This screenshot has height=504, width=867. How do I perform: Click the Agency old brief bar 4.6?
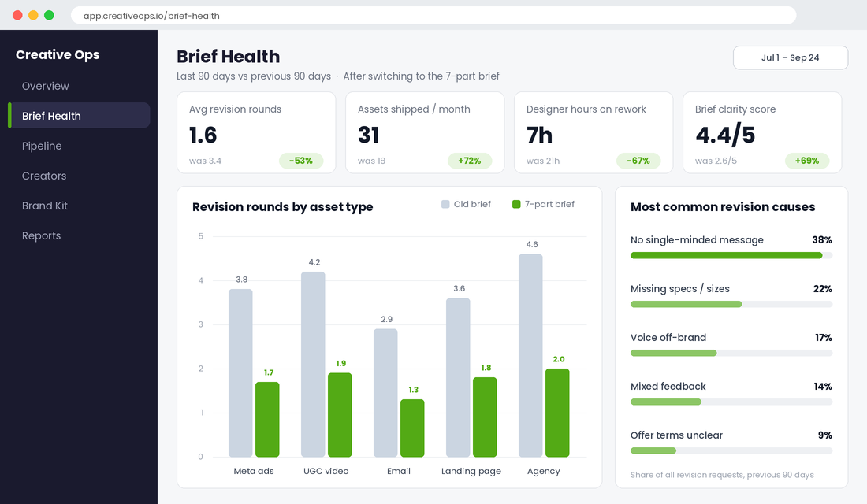tap(530, 355)
